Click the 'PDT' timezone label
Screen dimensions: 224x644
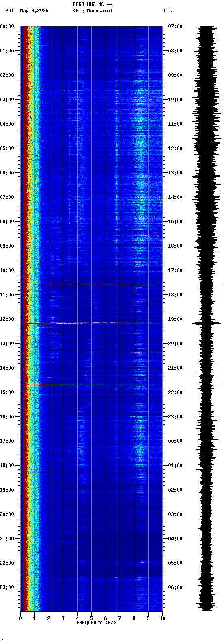(x=9, y=11)
